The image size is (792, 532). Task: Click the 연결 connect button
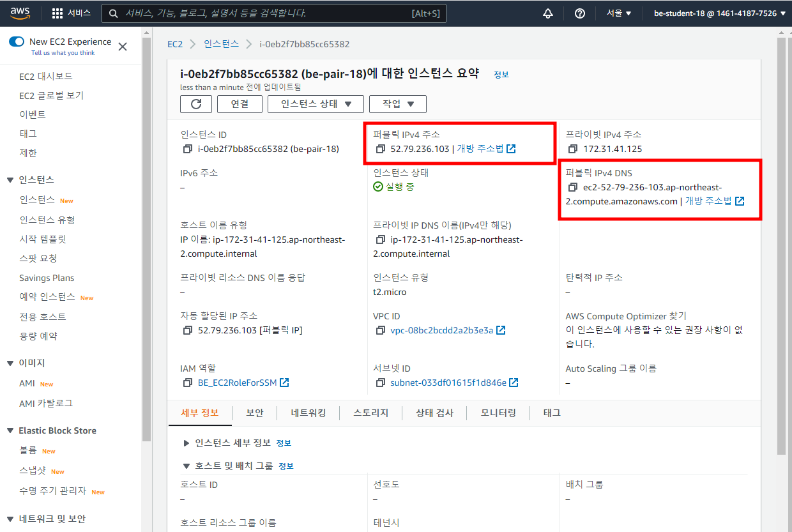(240, 104)
